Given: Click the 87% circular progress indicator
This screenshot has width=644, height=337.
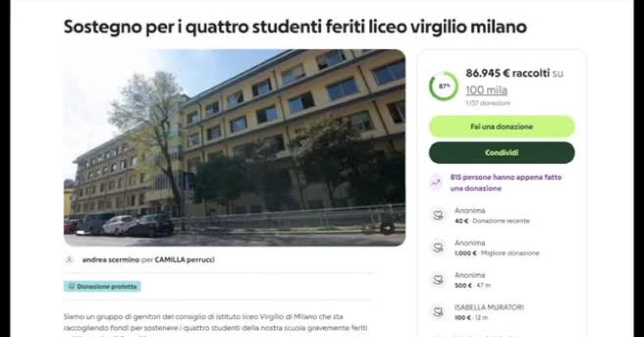Looking at the screenshot, I should [444, 86].
